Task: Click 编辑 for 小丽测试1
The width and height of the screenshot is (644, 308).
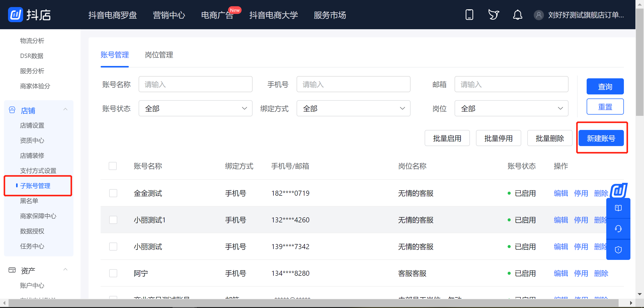Action: click(561, 220)
